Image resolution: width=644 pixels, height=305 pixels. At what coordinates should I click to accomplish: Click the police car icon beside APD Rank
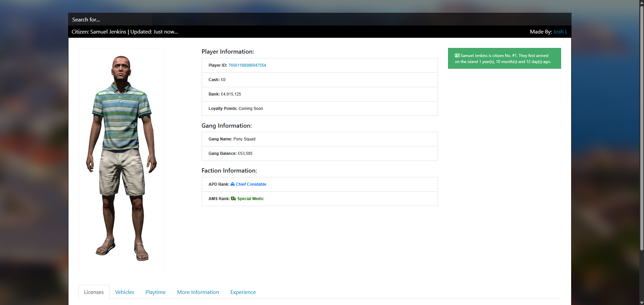click(x=233, y=184)
